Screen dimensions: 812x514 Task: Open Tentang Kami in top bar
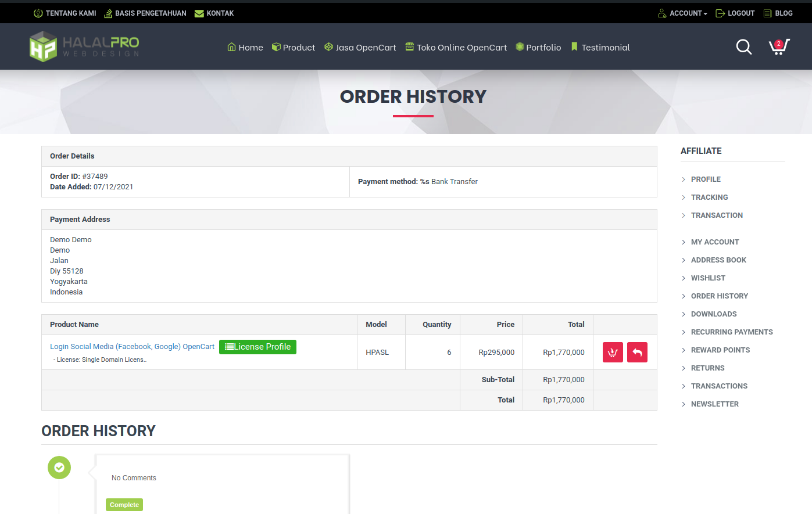(65, 13)
